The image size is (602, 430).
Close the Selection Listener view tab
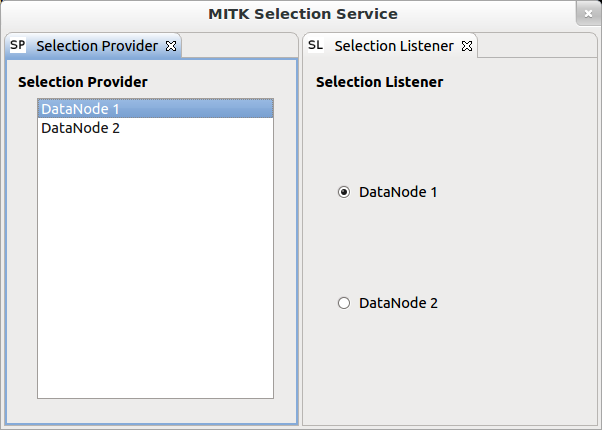[x=467, y=46]
